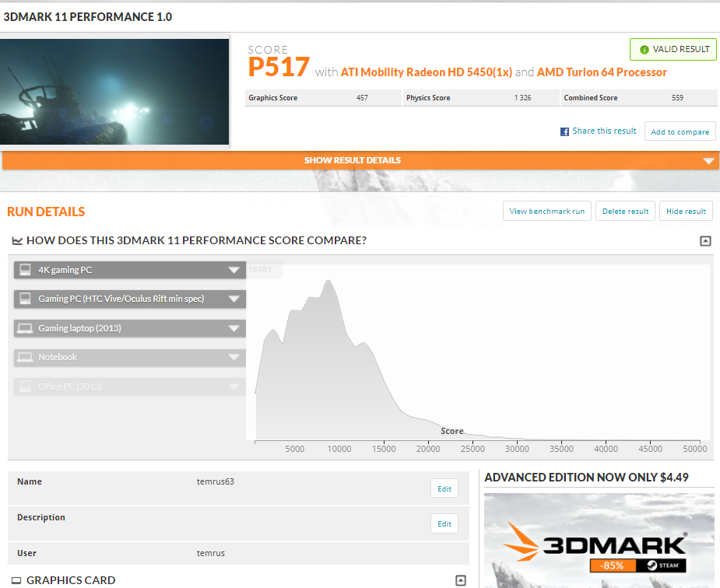Click the Graphics Card section icon
This screenshot has width=720, height=588.
coord(16,580)
